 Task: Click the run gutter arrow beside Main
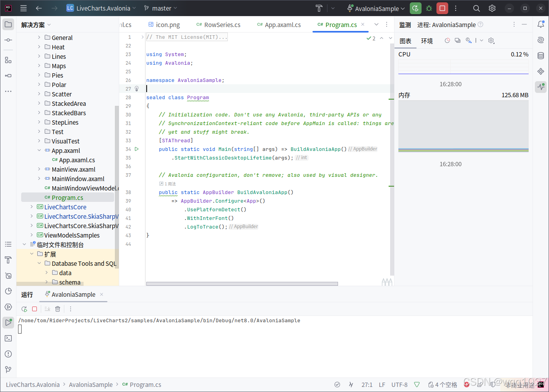click(137, 149)
